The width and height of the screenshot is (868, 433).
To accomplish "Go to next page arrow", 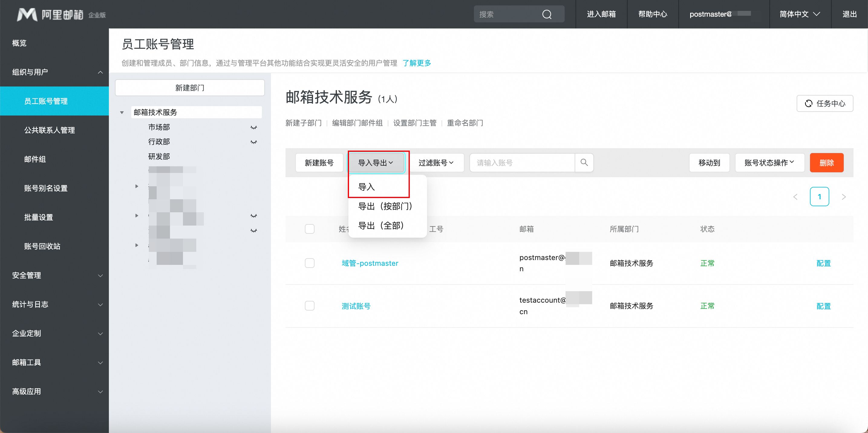I will 844,197.
